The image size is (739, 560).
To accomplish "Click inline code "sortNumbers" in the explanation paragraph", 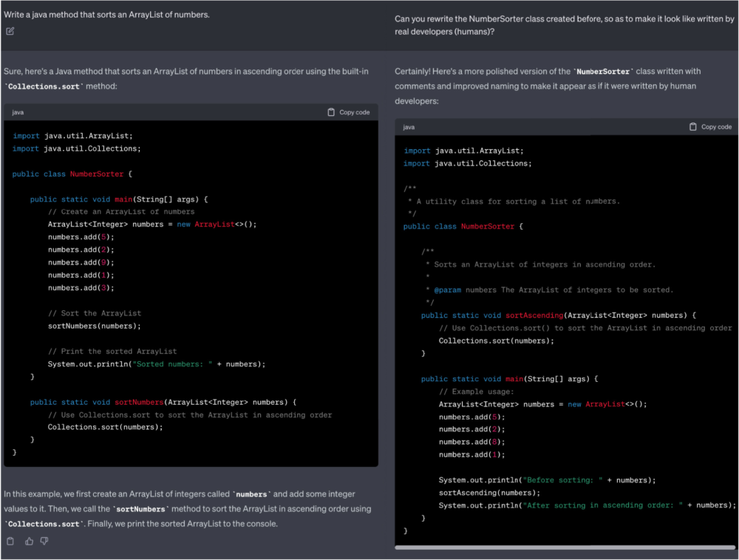I will pyautogui.click(x=140, y=509).
